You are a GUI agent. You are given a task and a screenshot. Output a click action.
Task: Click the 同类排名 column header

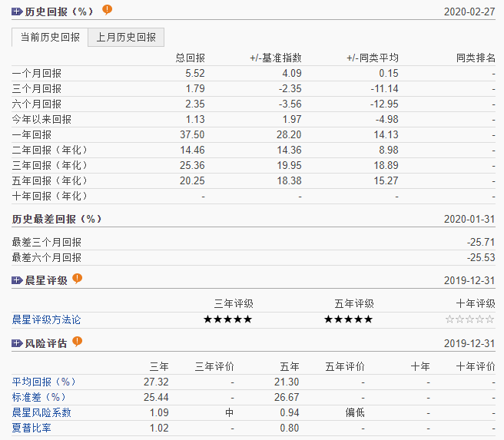pyautogui.click(x=476, y=58)
